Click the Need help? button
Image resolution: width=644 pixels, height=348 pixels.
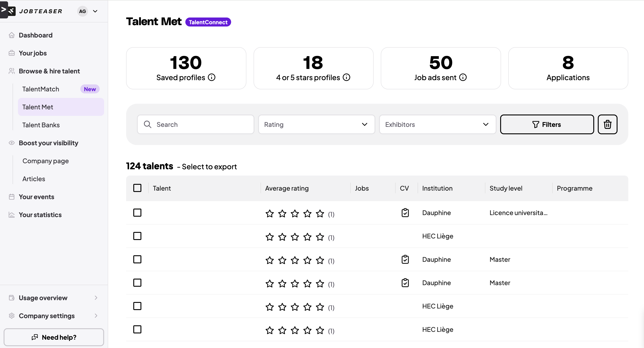54,337
